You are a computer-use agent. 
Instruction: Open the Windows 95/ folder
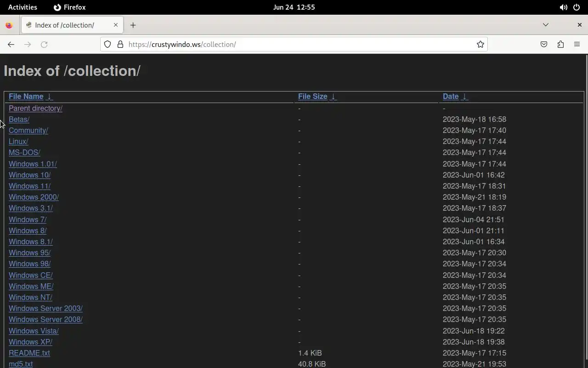[29, 253]
